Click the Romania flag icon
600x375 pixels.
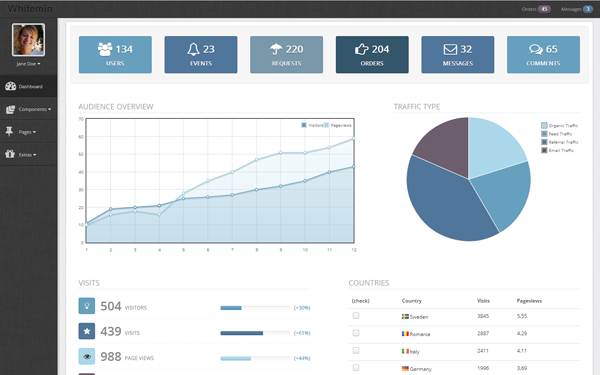click(x=405, y=334)
